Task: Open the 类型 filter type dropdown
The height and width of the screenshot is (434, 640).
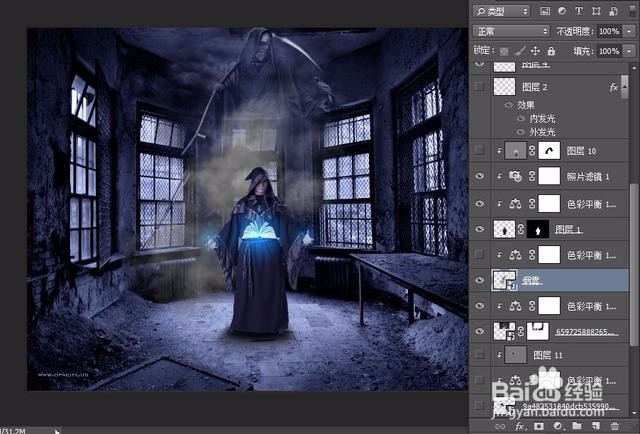Action: [502, 11]
